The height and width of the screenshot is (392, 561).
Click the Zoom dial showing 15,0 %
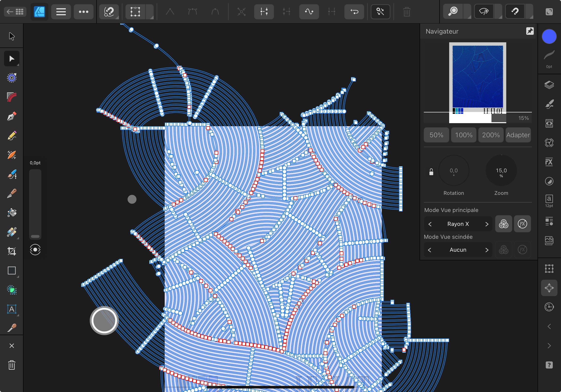501,170
